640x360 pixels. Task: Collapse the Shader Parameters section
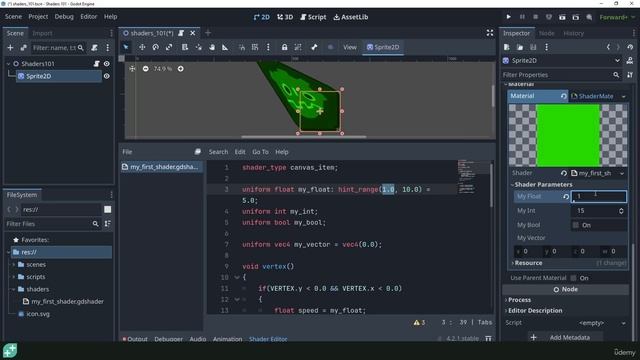(543, 184)
